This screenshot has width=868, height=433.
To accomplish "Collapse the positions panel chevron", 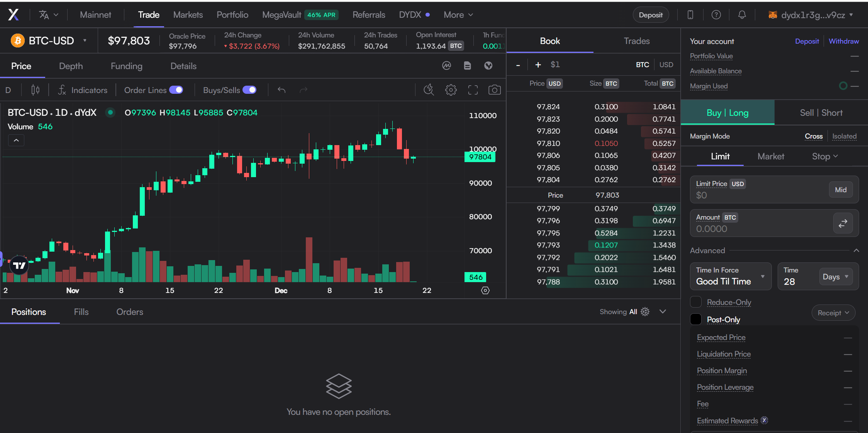I will click(x=663, y=311).
